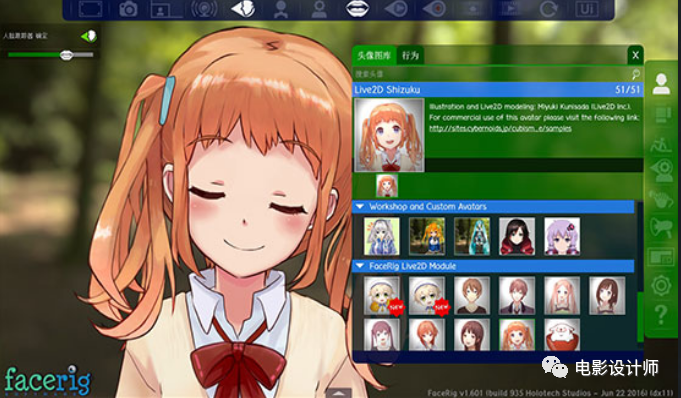
Task: Select the dark brown bob-haired girl avatar
Action: point(607,295)
